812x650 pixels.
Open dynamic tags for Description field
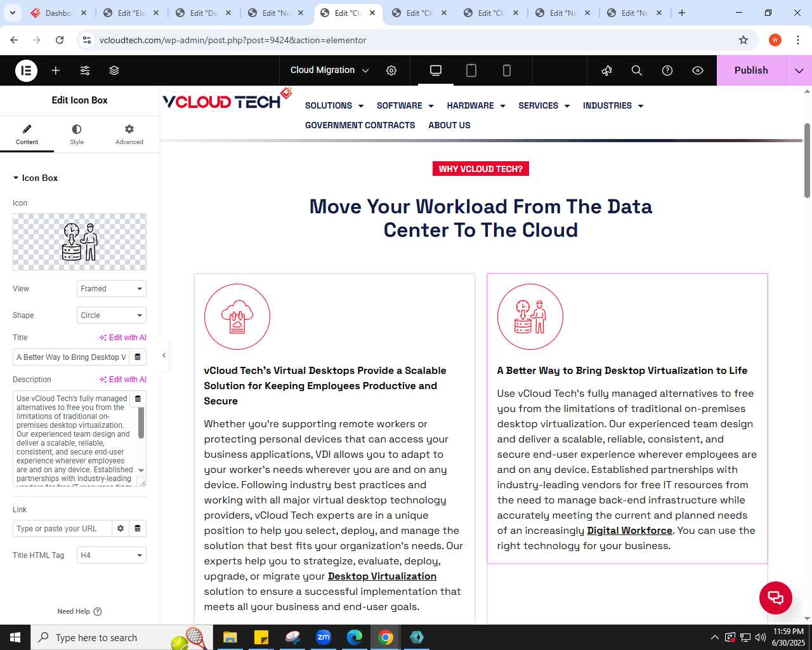pyautogui.click(x=138, y=399)
